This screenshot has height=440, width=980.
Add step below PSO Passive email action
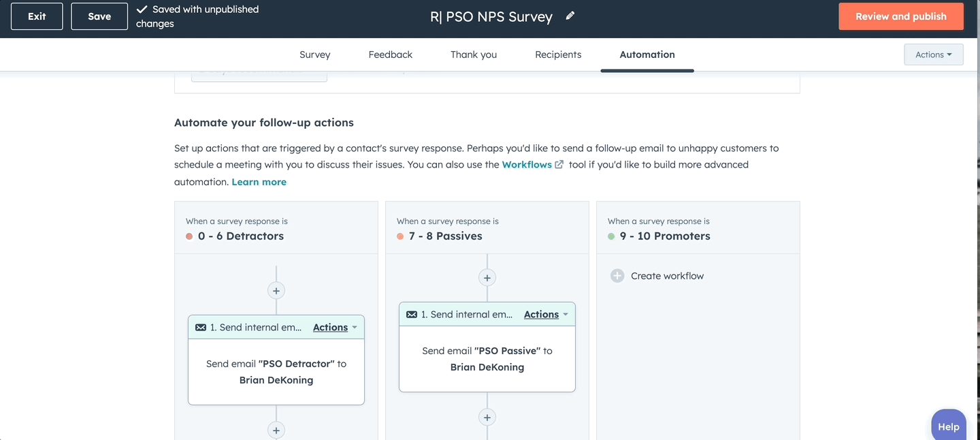coord(487,418)
